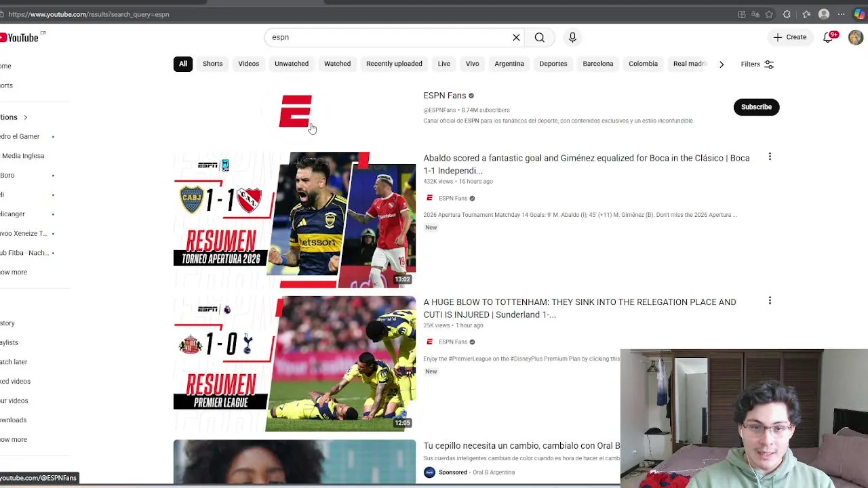Bookmark this page with star icon
868x488 pixels.
769,14
